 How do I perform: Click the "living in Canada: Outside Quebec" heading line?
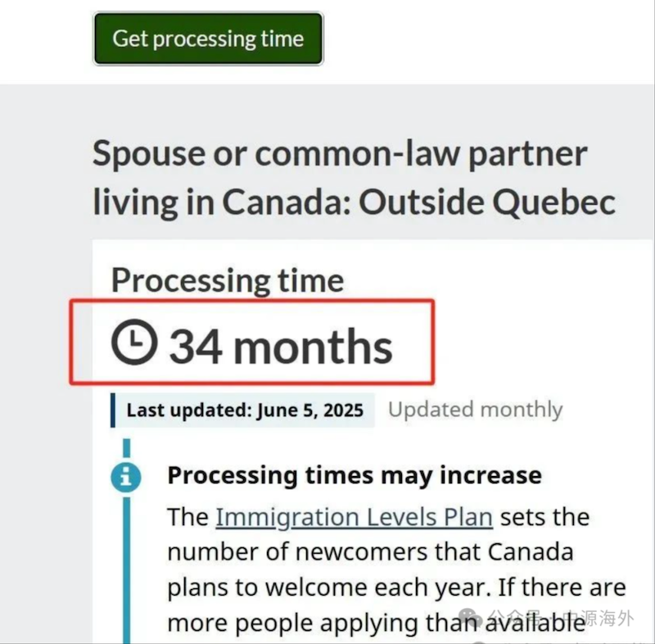click(354, 203)
